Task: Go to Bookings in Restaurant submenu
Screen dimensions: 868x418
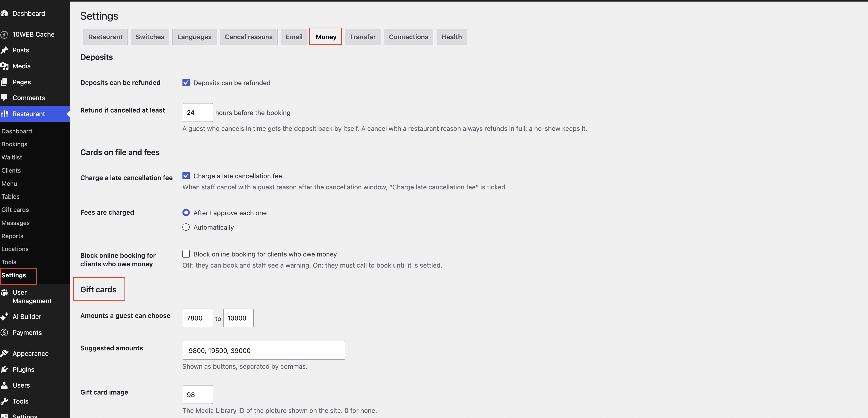Action: (14, 144)
